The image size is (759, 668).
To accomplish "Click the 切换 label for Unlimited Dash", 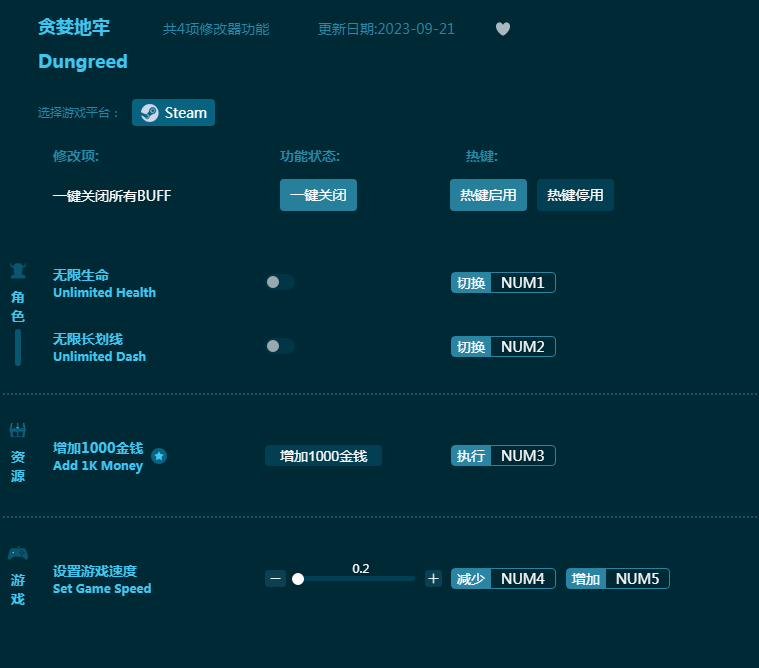I will click(x=471, y=347).
